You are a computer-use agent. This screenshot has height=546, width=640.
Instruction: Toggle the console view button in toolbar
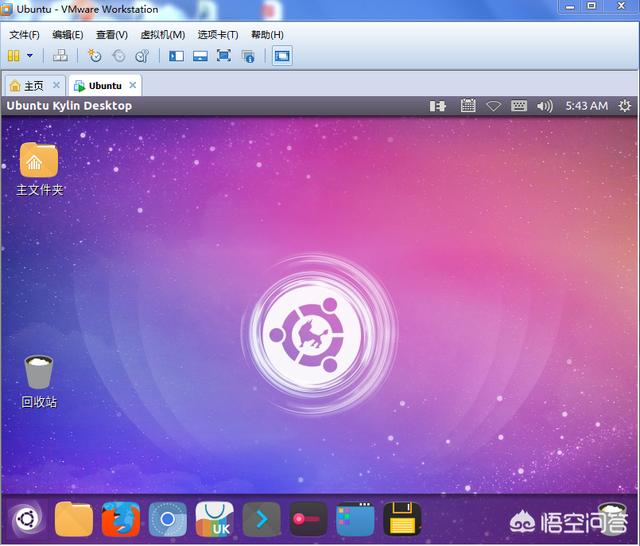(282, 56)
